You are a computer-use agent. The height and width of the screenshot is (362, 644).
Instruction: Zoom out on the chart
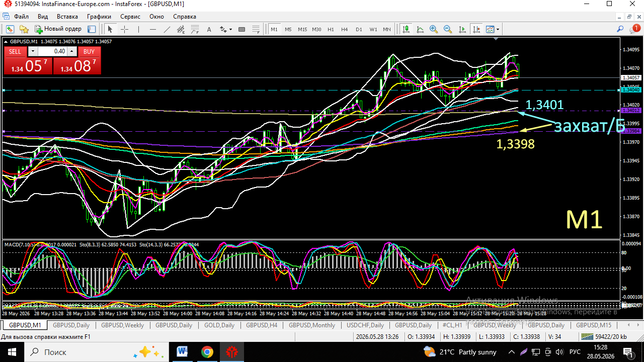pos(448,29)
